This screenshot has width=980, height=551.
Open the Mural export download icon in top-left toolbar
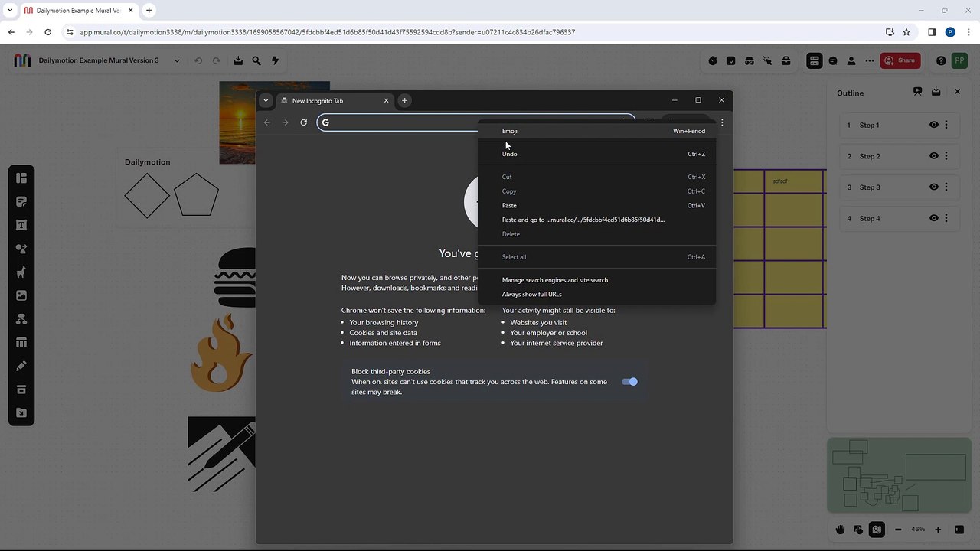[238, 60]
